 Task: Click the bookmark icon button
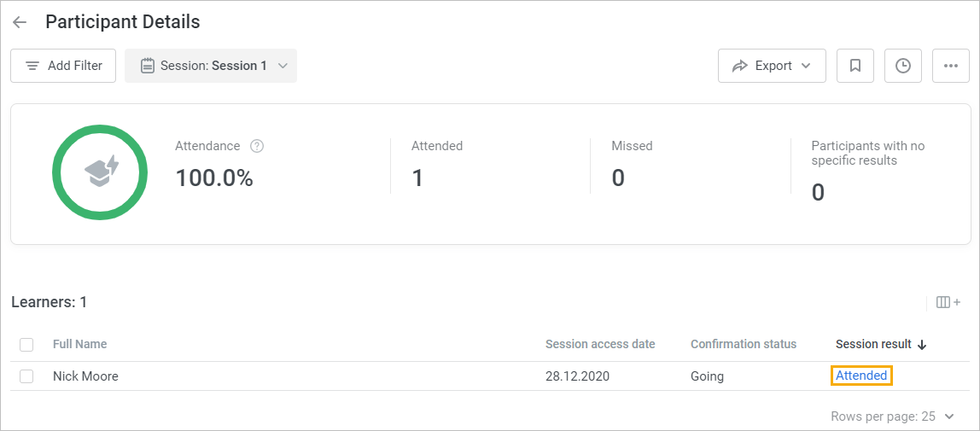855,66
